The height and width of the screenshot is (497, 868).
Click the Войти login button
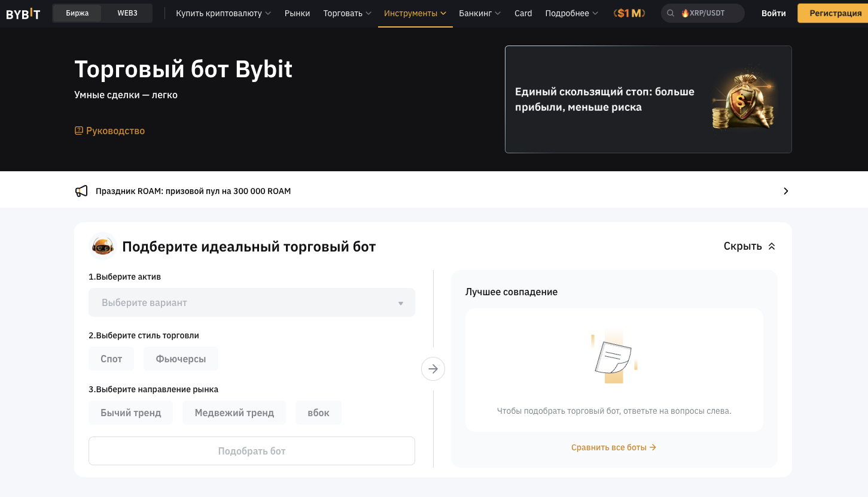[x=773, y=13]
